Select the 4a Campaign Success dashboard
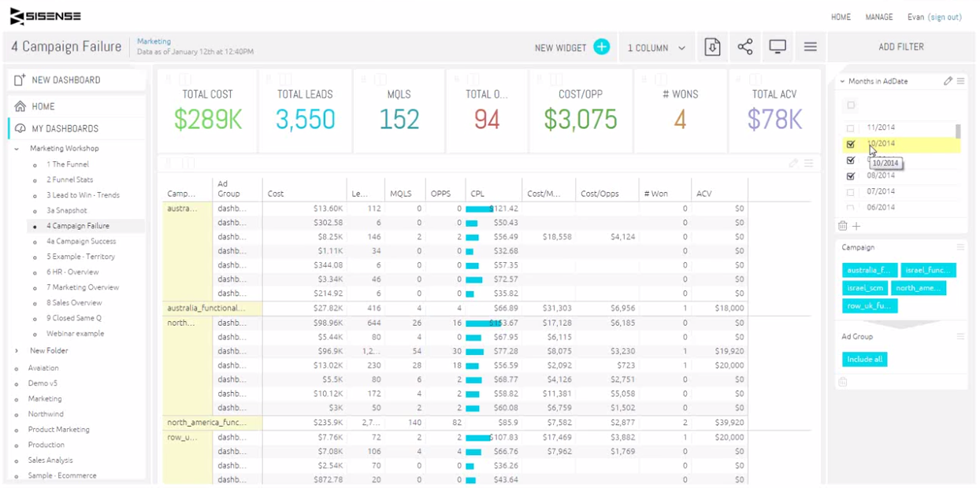 [80, 242]
